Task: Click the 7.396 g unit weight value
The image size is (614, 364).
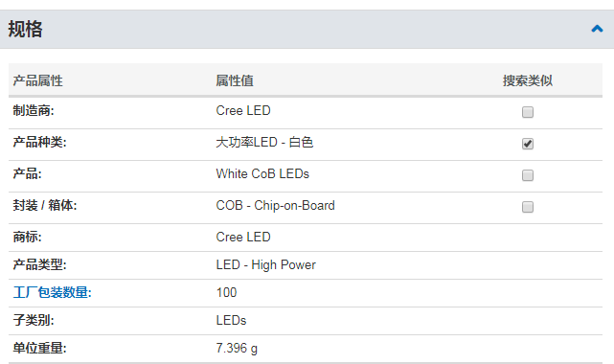Action: click(x=237, y=348)
